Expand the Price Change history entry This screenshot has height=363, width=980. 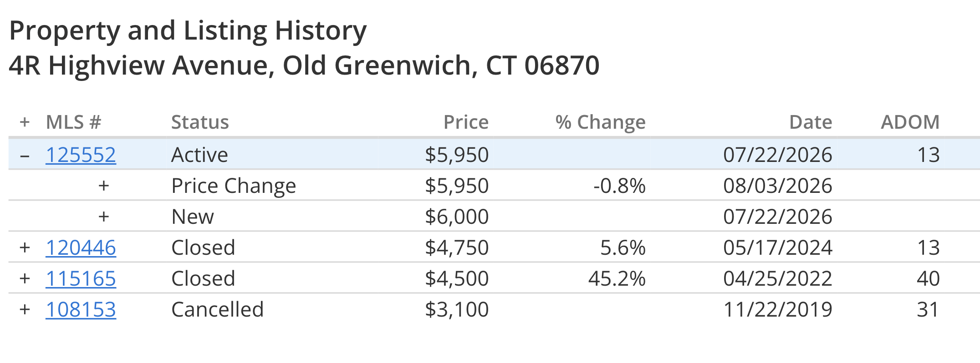pos(104,186)
